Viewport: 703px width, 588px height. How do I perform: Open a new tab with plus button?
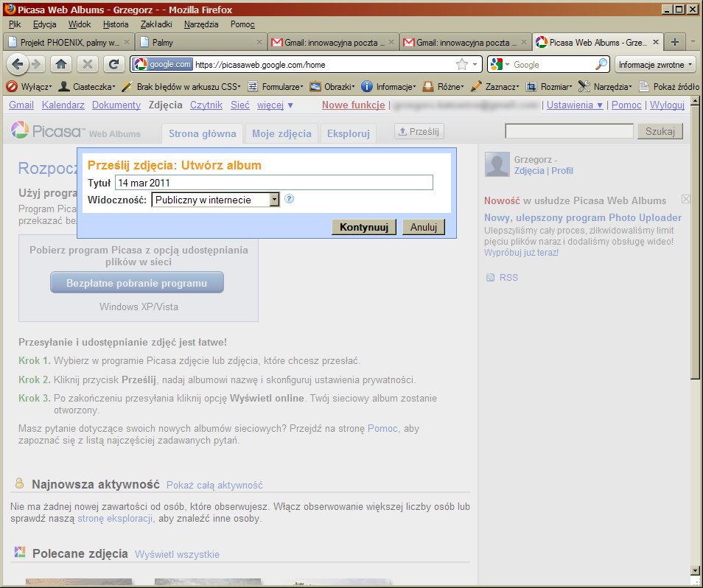pyautogui.click(x=675, y=43)
